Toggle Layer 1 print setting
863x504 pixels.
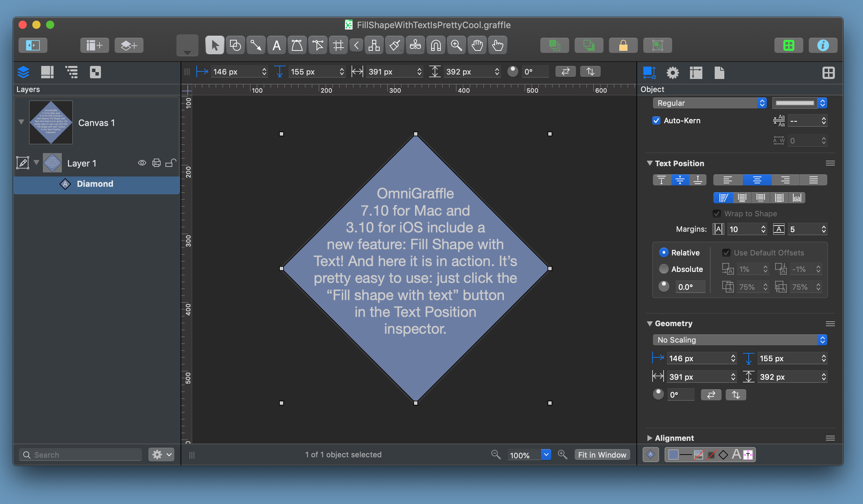point(157,163)
